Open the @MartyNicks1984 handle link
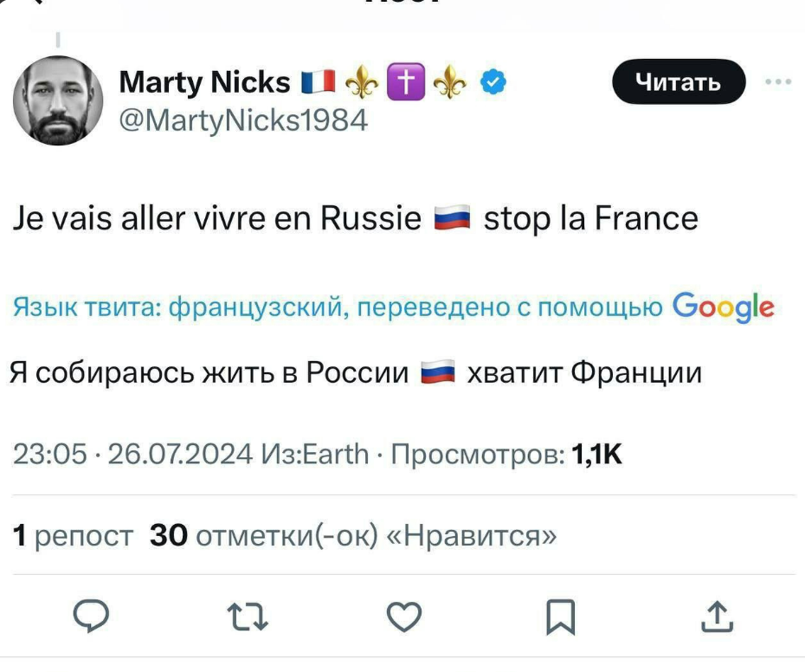 (x=243, y=120)
